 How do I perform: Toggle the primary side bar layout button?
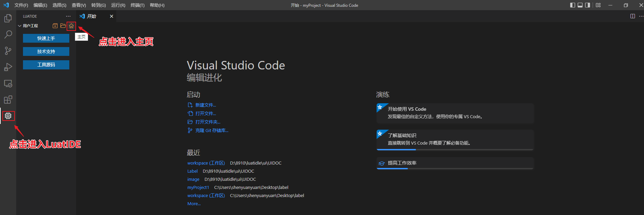[572, 5]
